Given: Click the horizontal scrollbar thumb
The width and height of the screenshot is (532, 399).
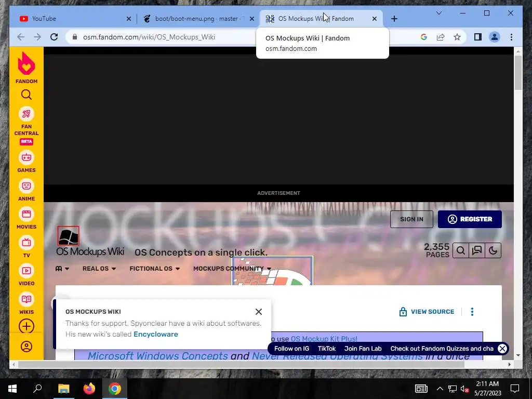Looking at the screenshot, I should 241,364.
